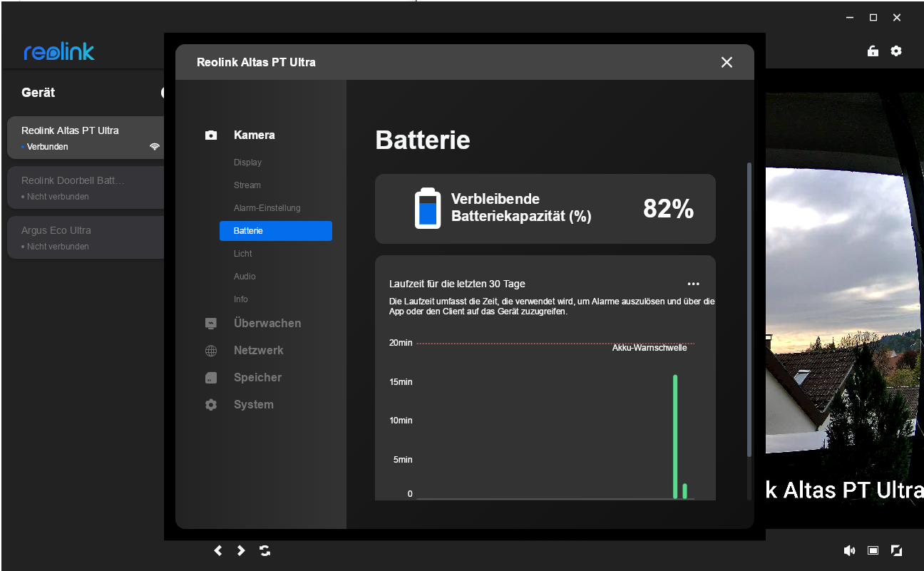
Task: Open the three-dot runtime options menu
Action: [x=693, y=284]
